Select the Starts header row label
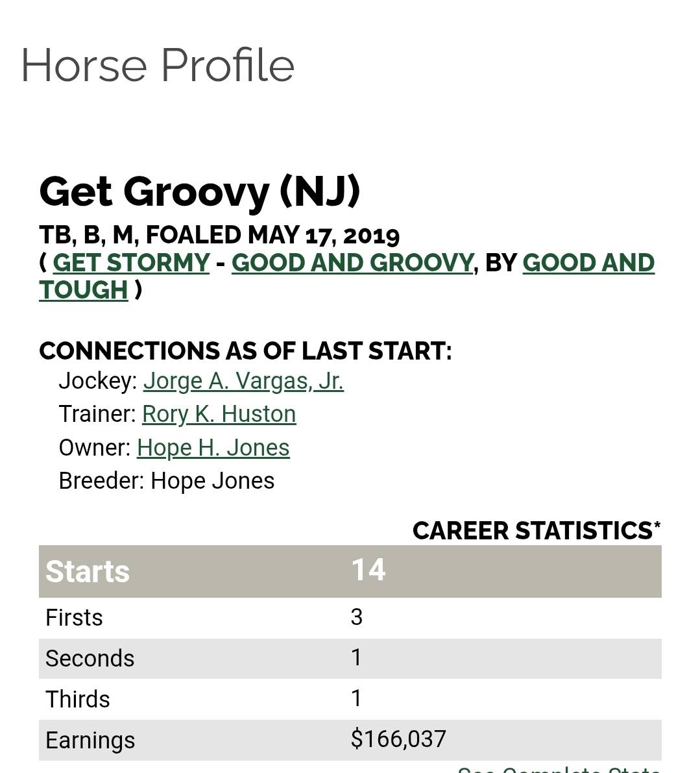The image size is (700, 773). (x=88, y=572)
